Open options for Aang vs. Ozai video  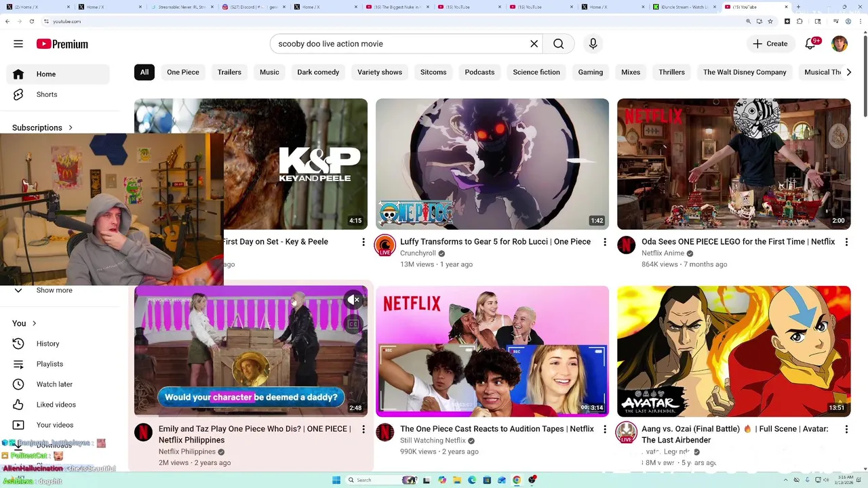[x=846, y=429]
